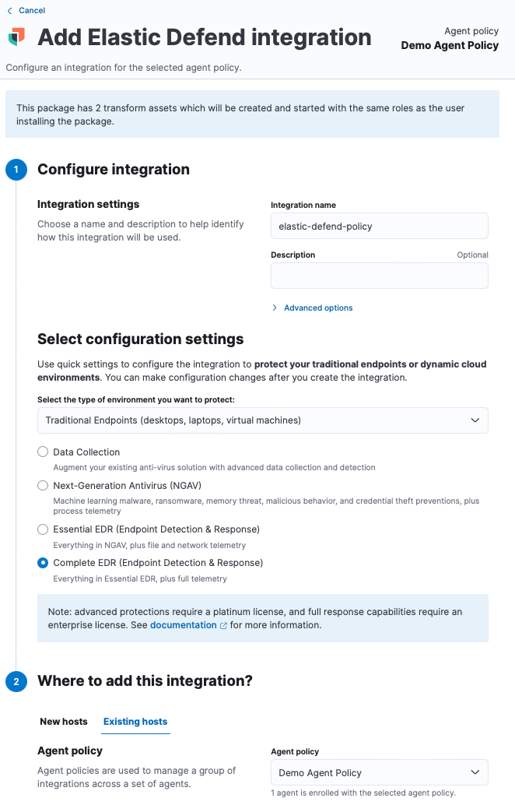The width and height of the screenshot is (515, 812).
Task: Click the Advanced options chevron arrow
Action: click(x=275, y=308)
